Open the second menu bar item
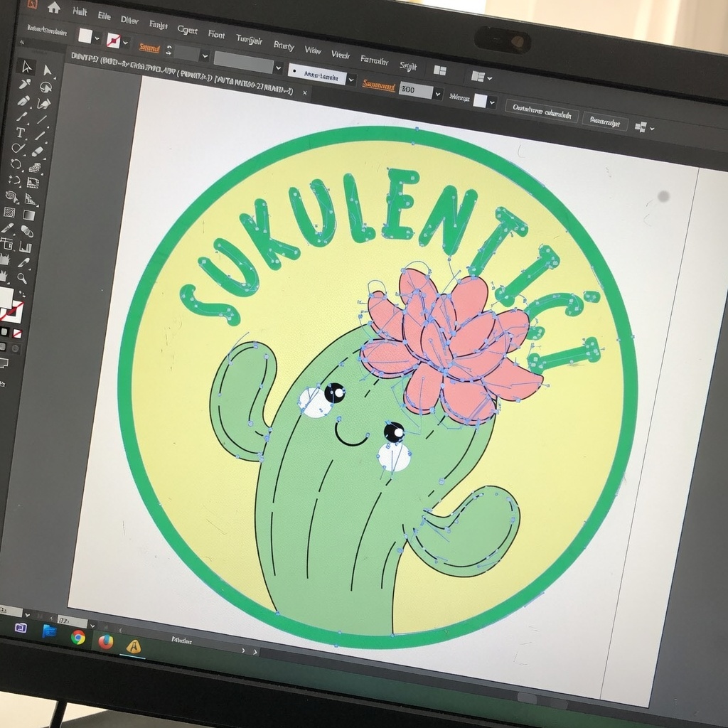Screen dimensions: 728x728 coord(104,15)
